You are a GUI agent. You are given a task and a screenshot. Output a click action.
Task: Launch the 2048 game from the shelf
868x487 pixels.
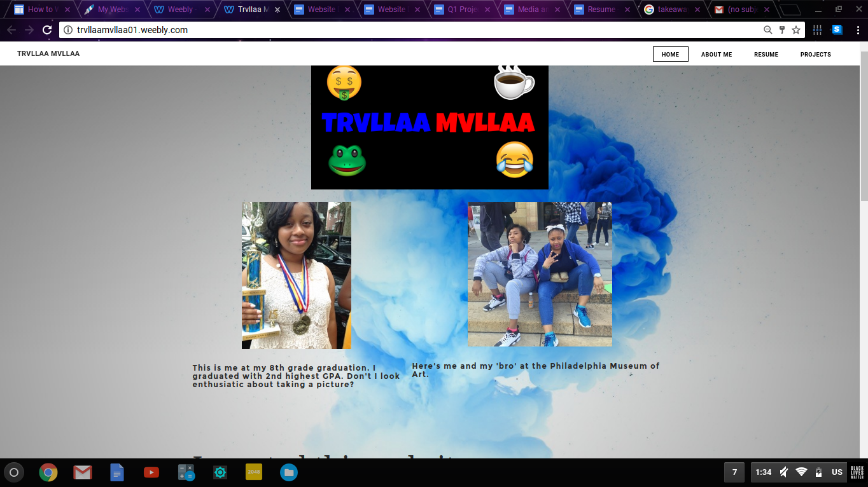point(254,472)
